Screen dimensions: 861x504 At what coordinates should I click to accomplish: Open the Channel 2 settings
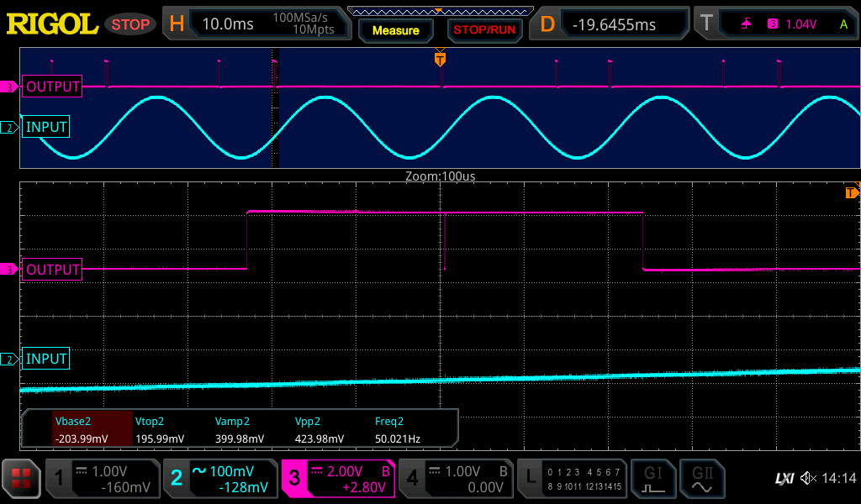220,479
